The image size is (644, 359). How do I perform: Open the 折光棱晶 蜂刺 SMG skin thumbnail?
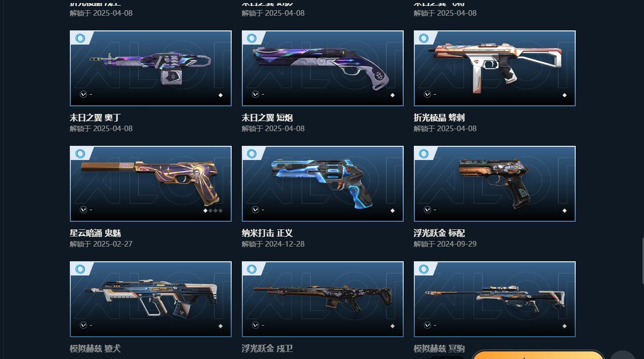[x=495, y=68]
